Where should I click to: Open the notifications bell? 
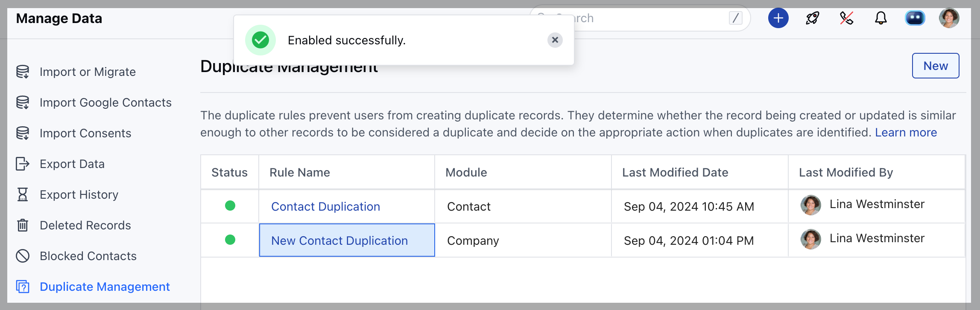coord(881,18)
